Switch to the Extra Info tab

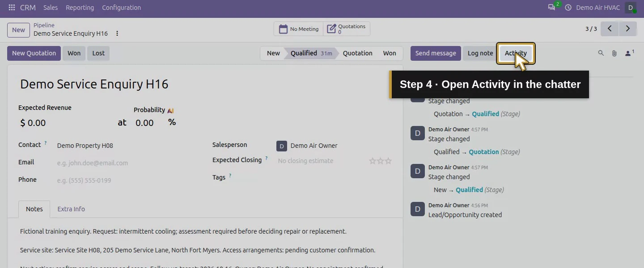pos(71,209)
